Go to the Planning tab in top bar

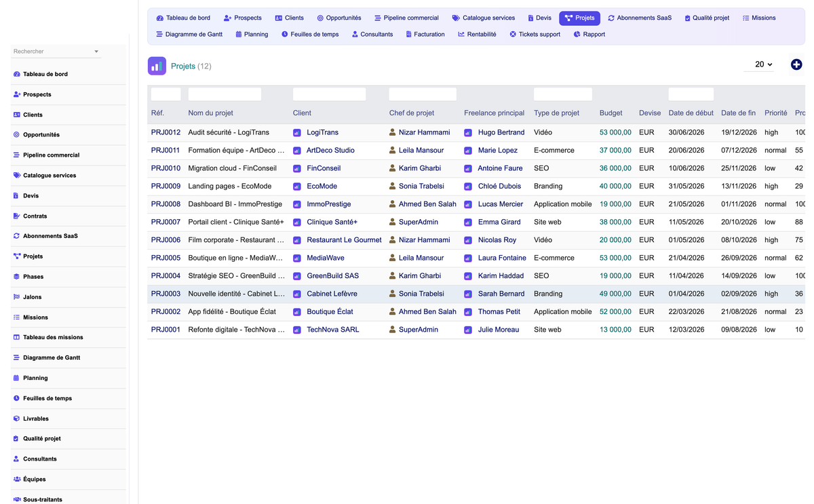pos(252,34)
